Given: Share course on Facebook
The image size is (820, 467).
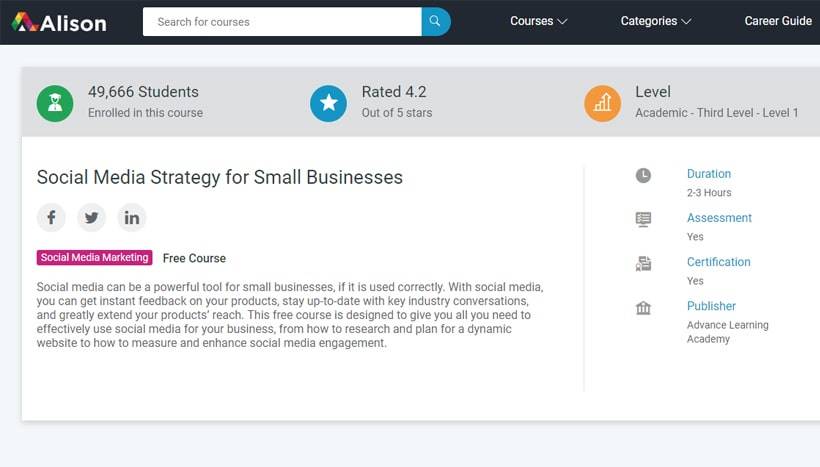Looking at the screenshot, I should coord(51,217).
